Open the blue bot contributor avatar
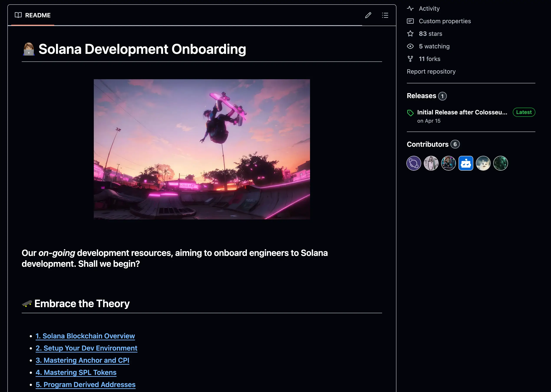The height and width of the screenshot is (392, 551). coord(465,163)
